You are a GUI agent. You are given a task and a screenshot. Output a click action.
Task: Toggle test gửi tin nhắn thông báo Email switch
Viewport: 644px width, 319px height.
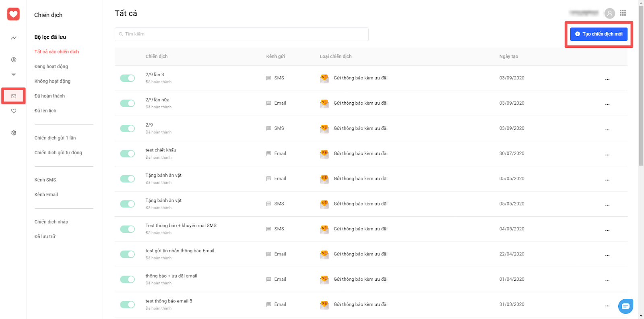(128, 255)
